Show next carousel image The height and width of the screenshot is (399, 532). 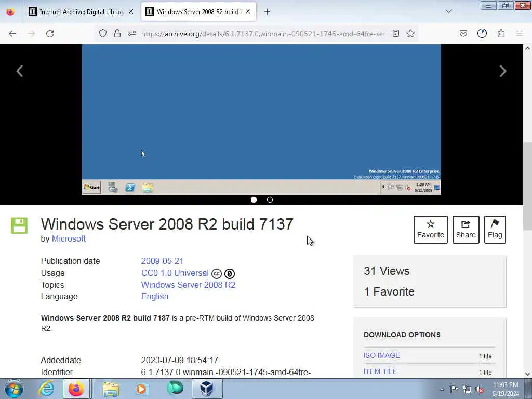[503, 71]
